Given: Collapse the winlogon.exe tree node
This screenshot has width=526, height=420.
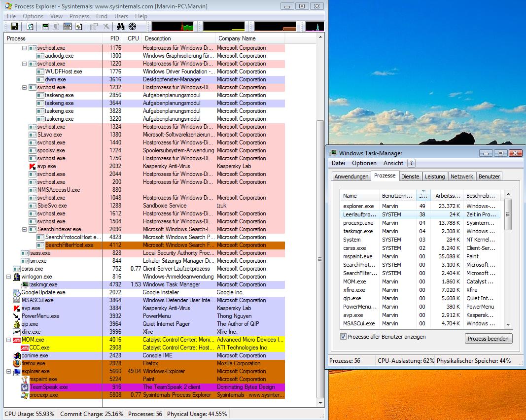Looking at the screenshot, I should click(x=9, y=277).
